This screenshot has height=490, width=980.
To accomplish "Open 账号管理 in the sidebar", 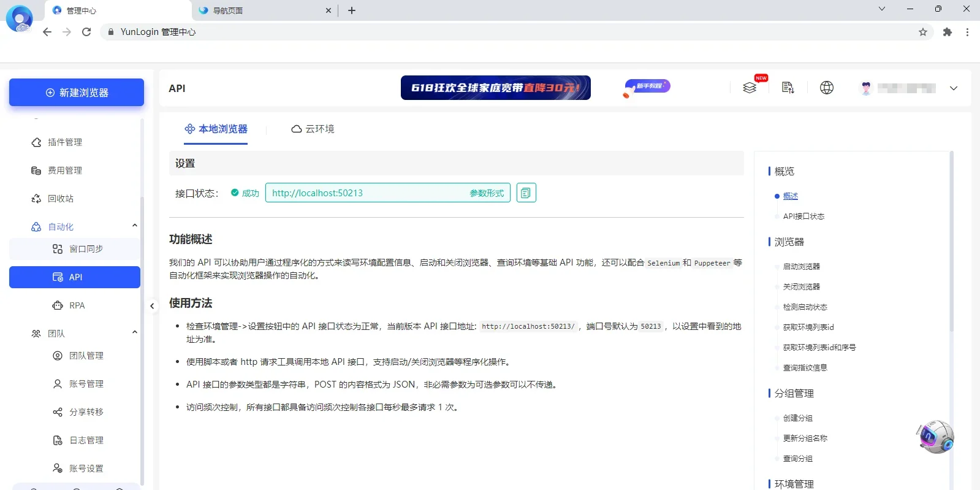I will tap(86, 384).
